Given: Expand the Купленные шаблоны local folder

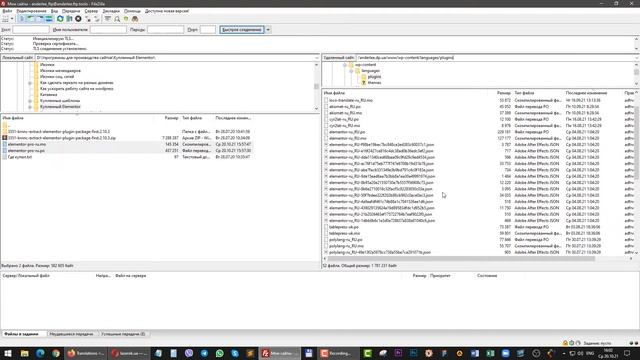Looking at the screenshot, I should coord(30,101).
